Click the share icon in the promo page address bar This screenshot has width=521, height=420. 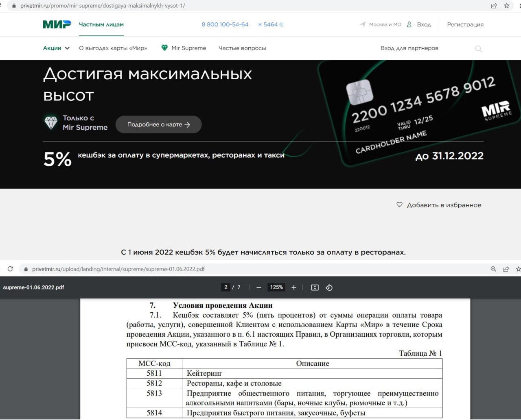point(494,6)
